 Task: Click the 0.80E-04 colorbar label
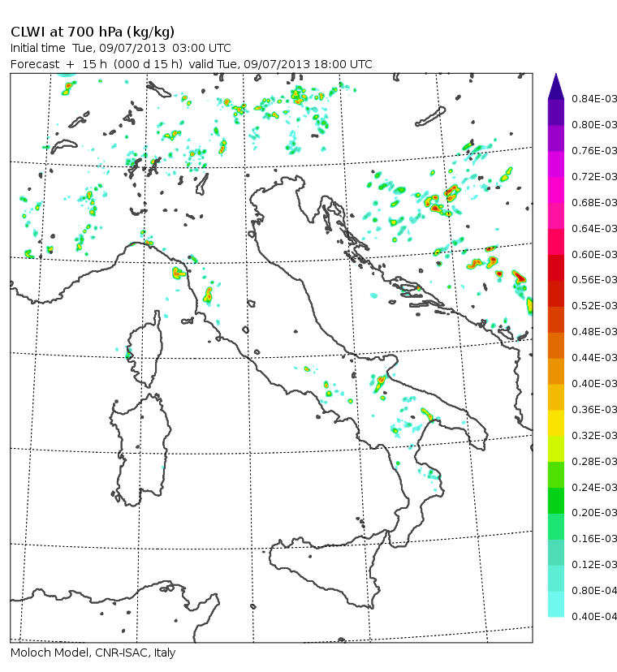[594, 591]
